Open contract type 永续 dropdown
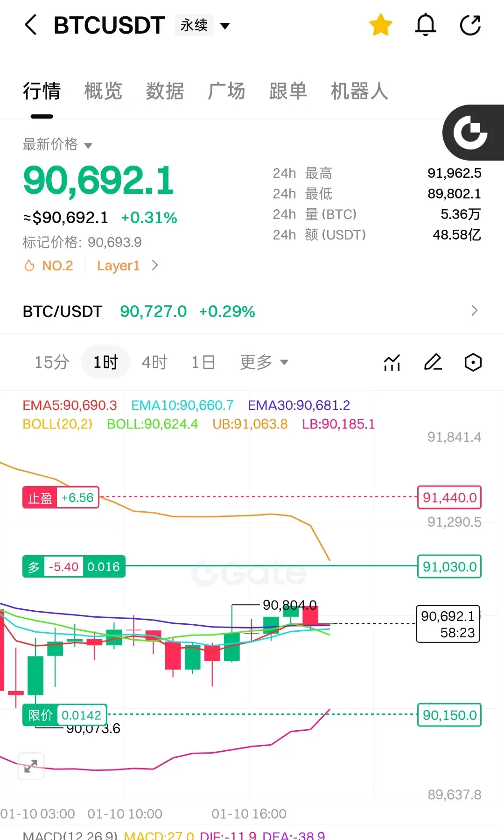This screenshot has height=840, width=504. pyautogui.click(x=203, y=25)
